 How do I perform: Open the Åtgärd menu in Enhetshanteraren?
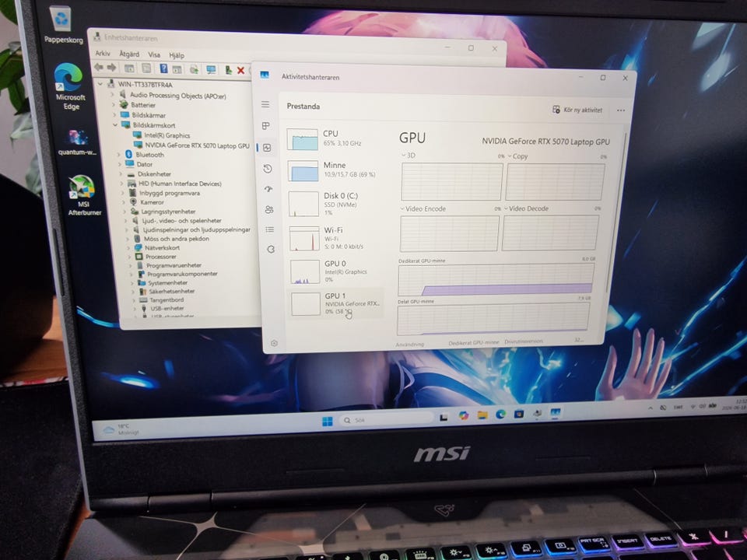coord(129,54)
